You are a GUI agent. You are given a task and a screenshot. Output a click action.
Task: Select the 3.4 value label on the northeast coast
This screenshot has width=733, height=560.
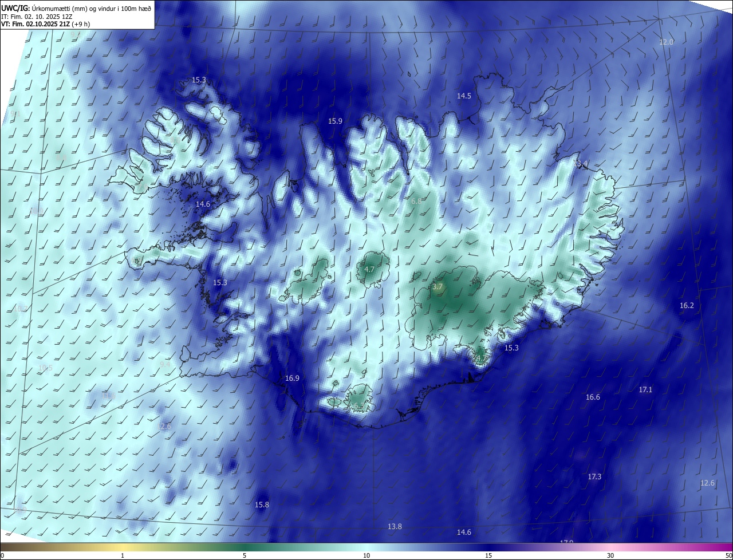(x=582, y=165)
